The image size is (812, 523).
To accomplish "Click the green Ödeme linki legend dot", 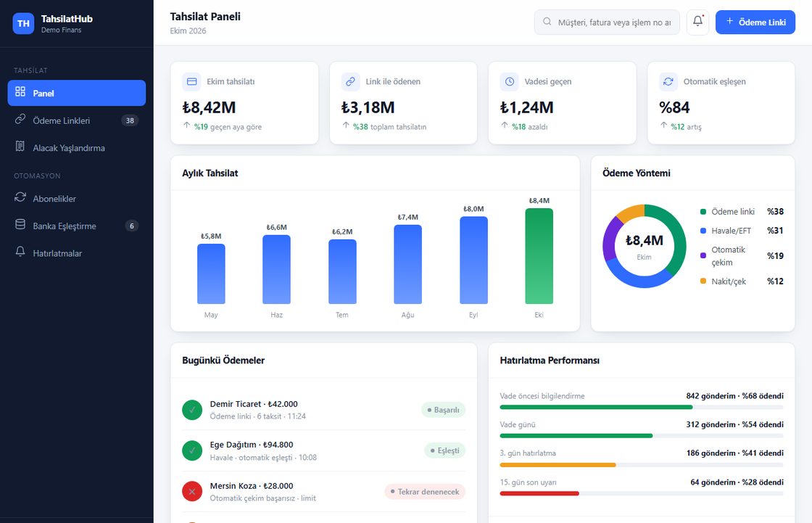I will (703, 212).
